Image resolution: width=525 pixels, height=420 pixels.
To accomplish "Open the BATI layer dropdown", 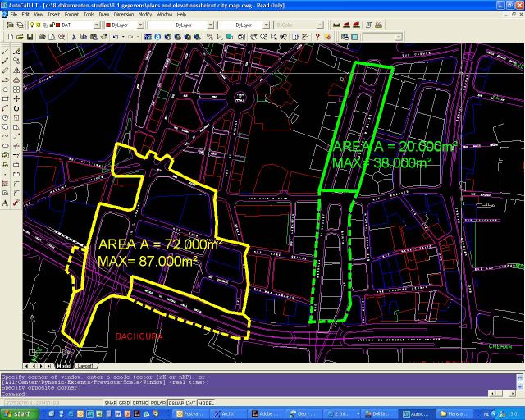I will pyautogui.click(x=78, y=25).
